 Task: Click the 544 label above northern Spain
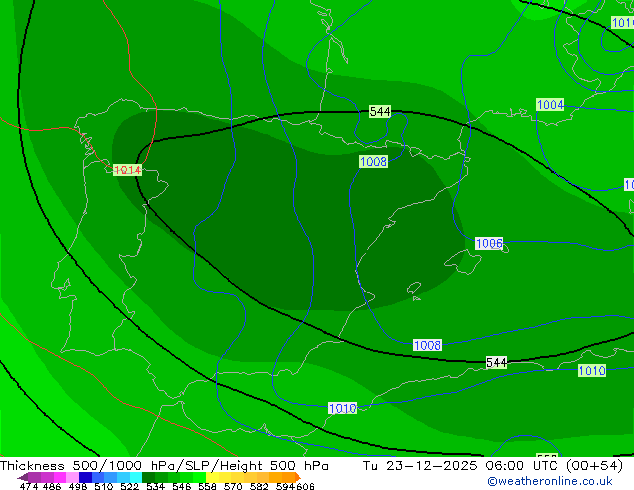pyautogui.click(x=380, y=111)
